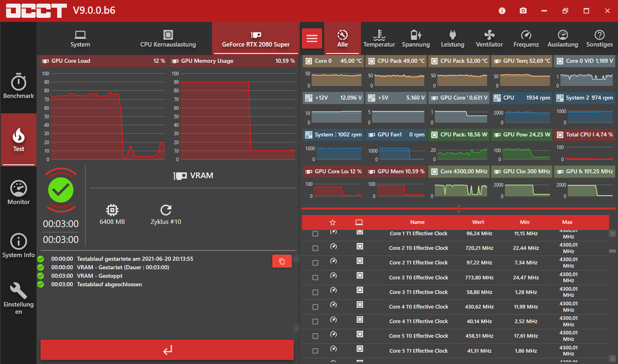Check Core 2 T1 Effective Clock checkbox
This screenshot has width=618, height=364.
click(x=315, y=263)
